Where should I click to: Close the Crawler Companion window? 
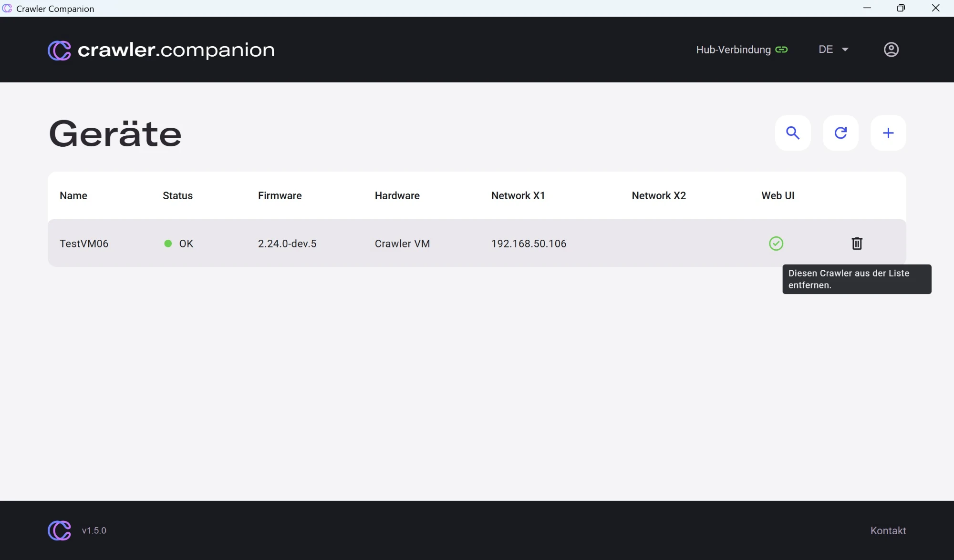(935, 8)
